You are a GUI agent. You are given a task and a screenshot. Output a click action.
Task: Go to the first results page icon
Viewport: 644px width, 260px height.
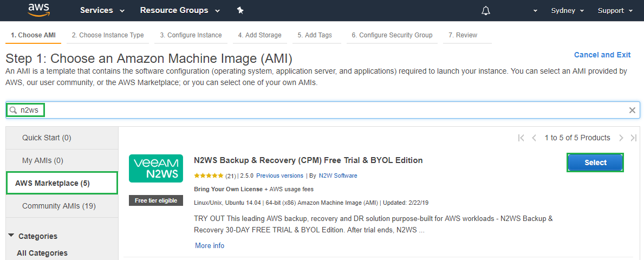point(521,138)
